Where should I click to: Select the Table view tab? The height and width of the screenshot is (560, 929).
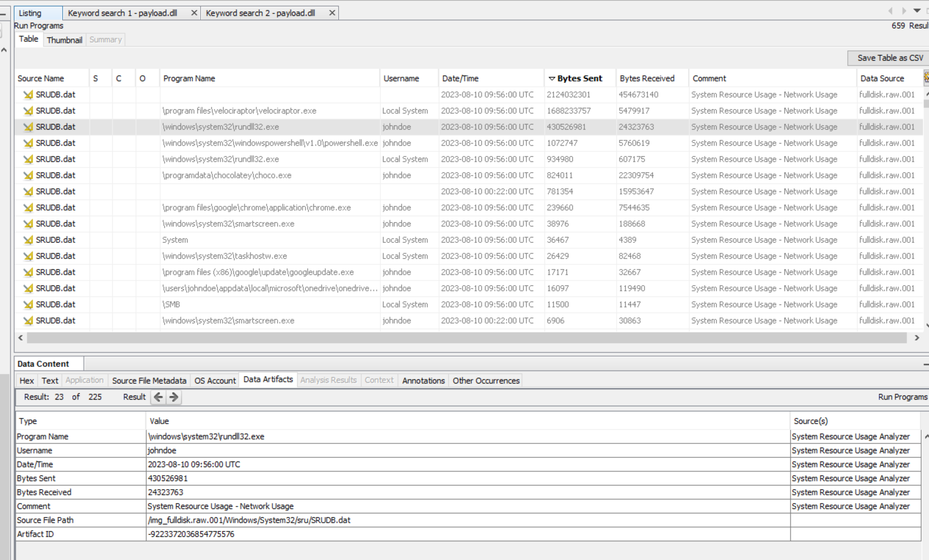point(29,39)
